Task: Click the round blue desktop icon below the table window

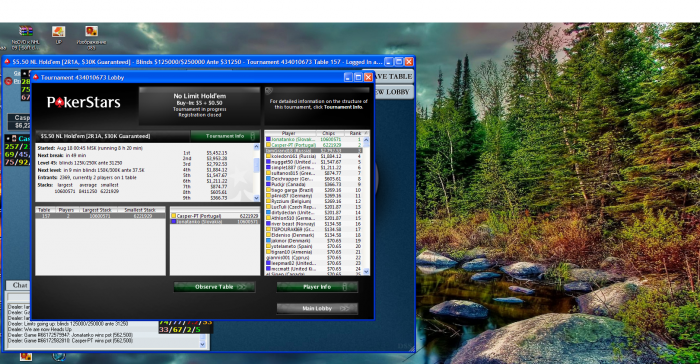Action: (58, 356)
